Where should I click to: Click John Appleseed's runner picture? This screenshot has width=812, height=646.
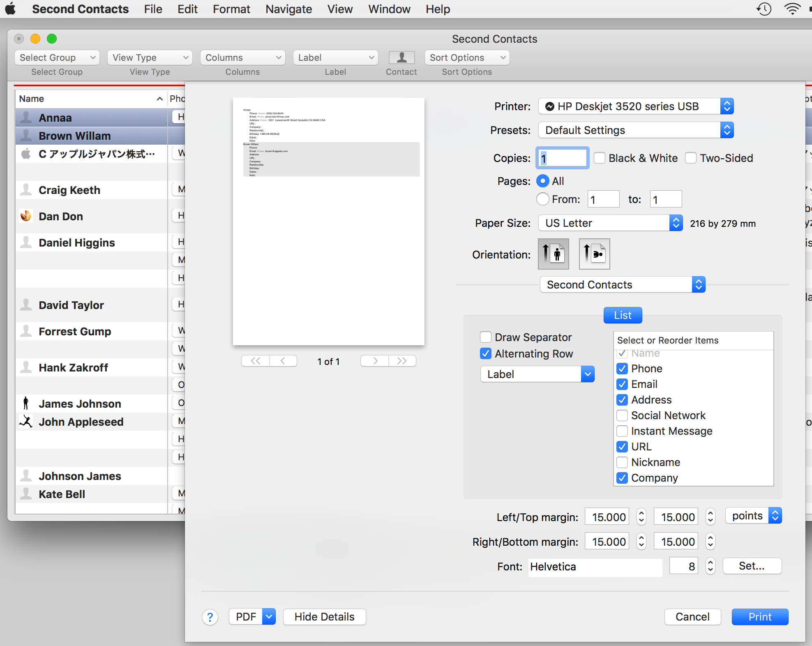pyautogui.click(x=26, y=422)
